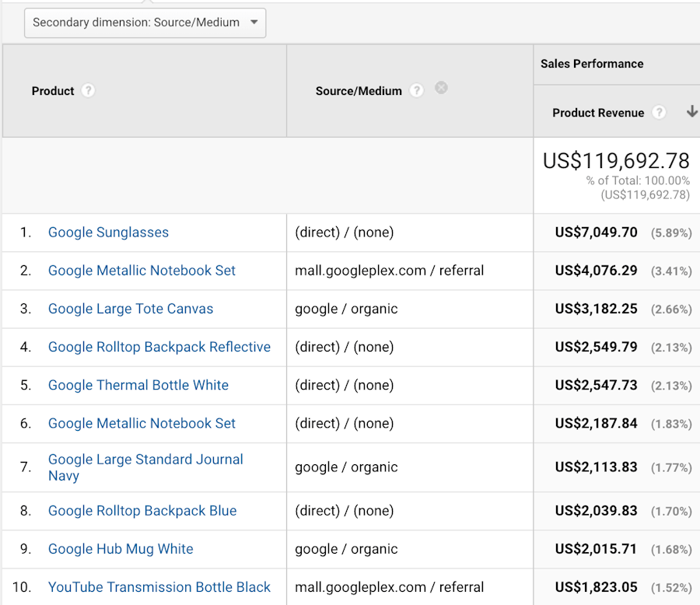Click the (1.83%) percentage value
Image resolution: width=700 pixels, height=605 pixels.
pyautogui.click(x=671, y=424)
